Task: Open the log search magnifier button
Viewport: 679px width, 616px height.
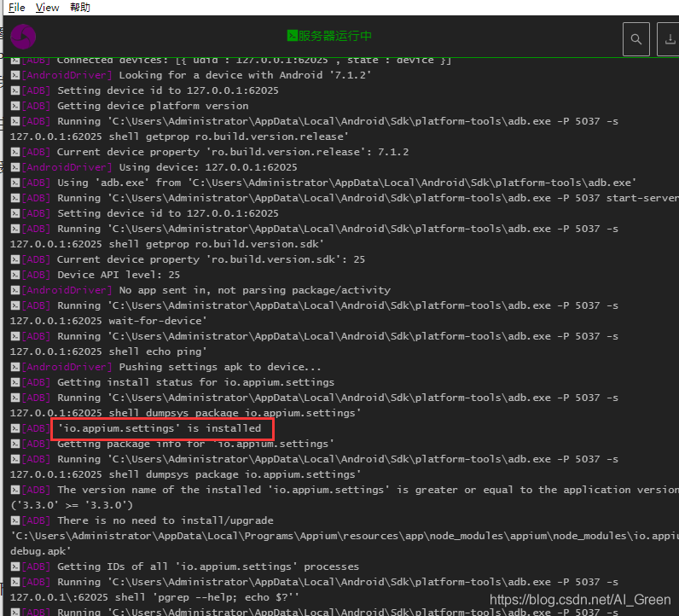Action: 635,39
